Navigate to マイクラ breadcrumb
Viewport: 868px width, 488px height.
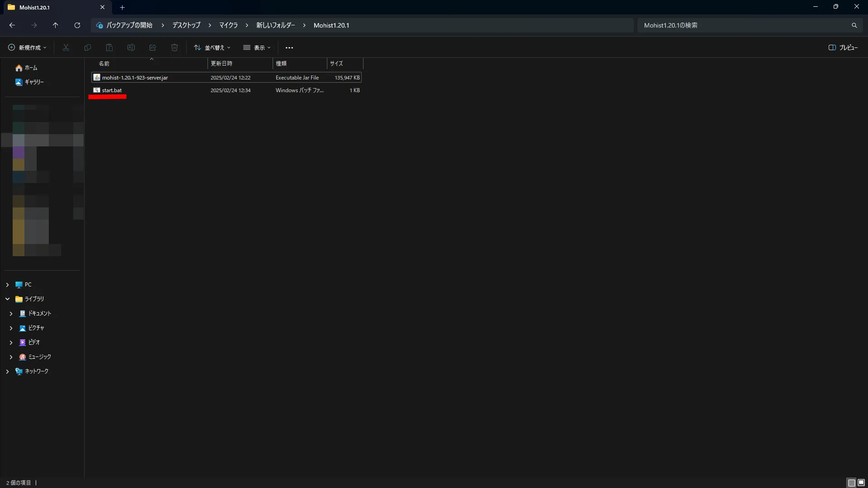pyautogui.click(x=228, y=25)
